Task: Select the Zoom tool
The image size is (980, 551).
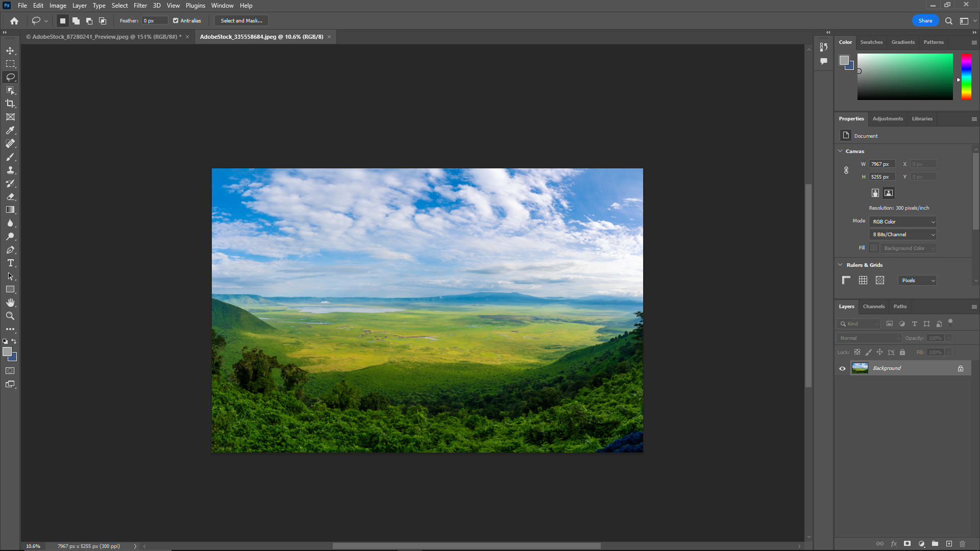Action: (10, 316)
